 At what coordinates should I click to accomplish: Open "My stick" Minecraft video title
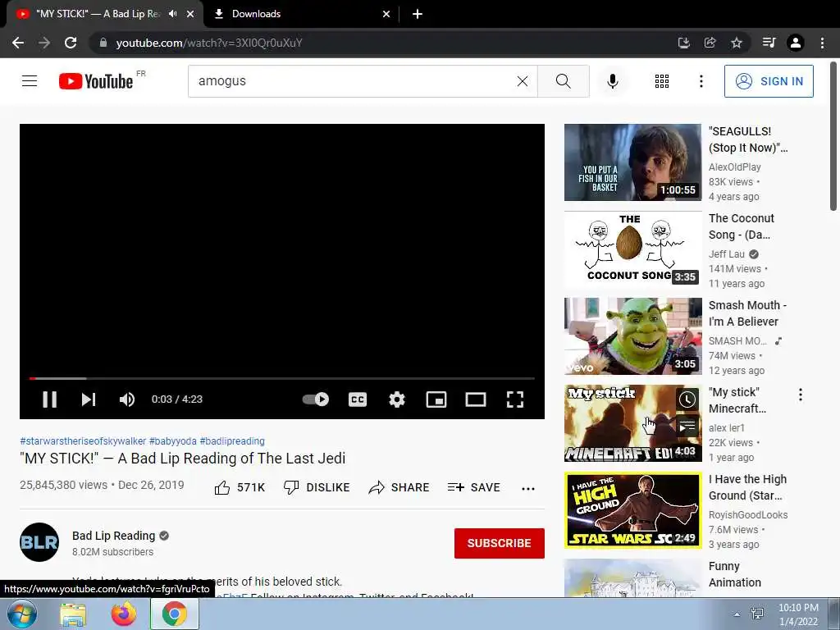tap(737, 400)
